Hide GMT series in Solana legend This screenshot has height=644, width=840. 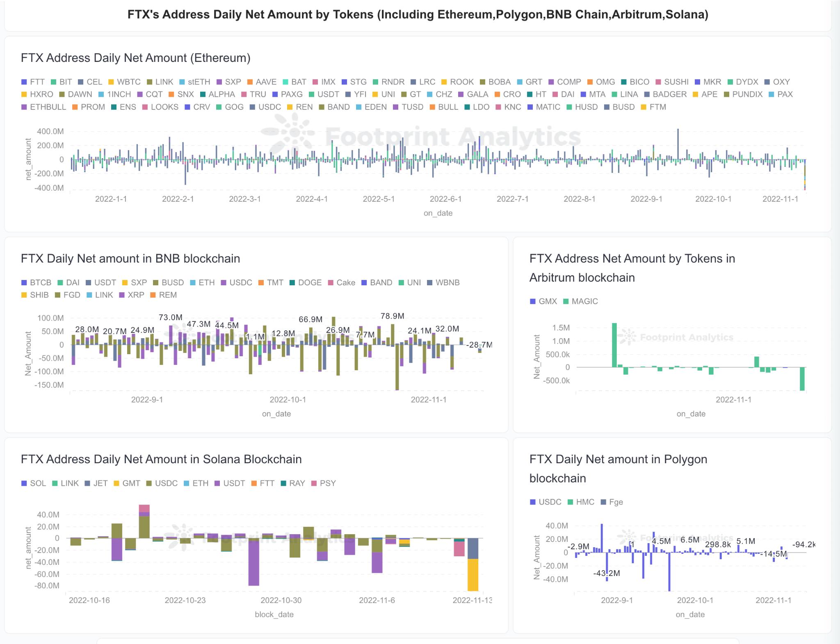point(127,483)
